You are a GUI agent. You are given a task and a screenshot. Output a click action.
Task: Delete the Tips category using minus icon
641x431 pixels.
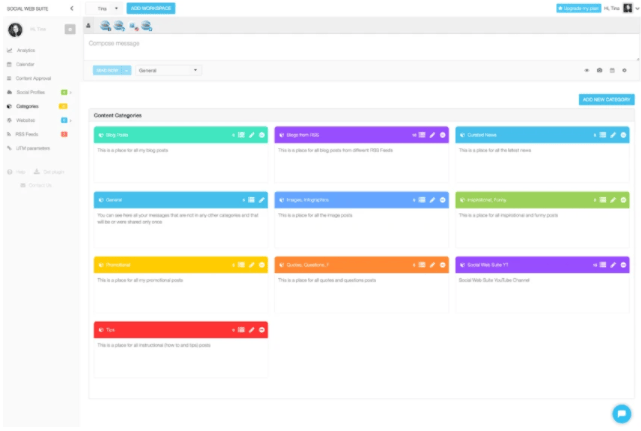(x=261, y=329)
